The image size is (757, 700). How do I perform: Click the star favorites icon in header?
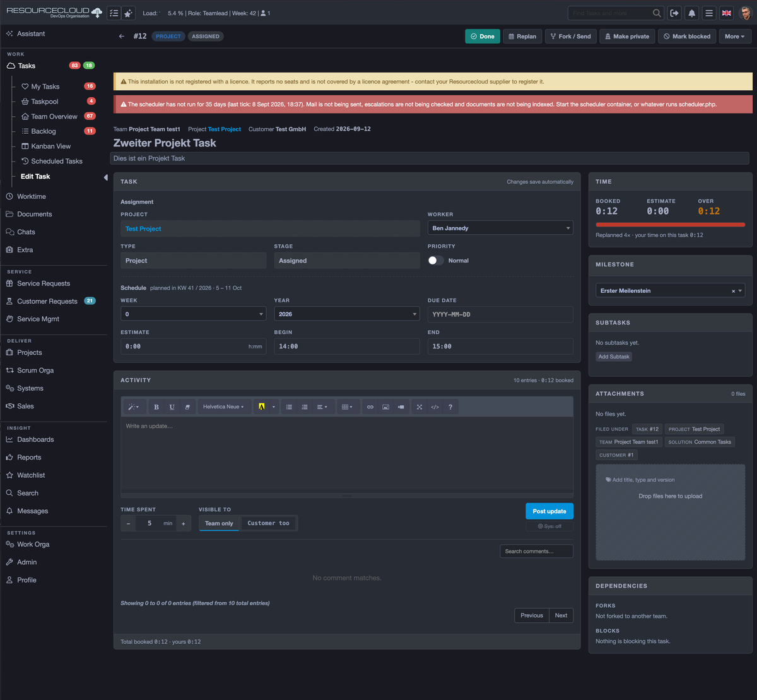128,13
